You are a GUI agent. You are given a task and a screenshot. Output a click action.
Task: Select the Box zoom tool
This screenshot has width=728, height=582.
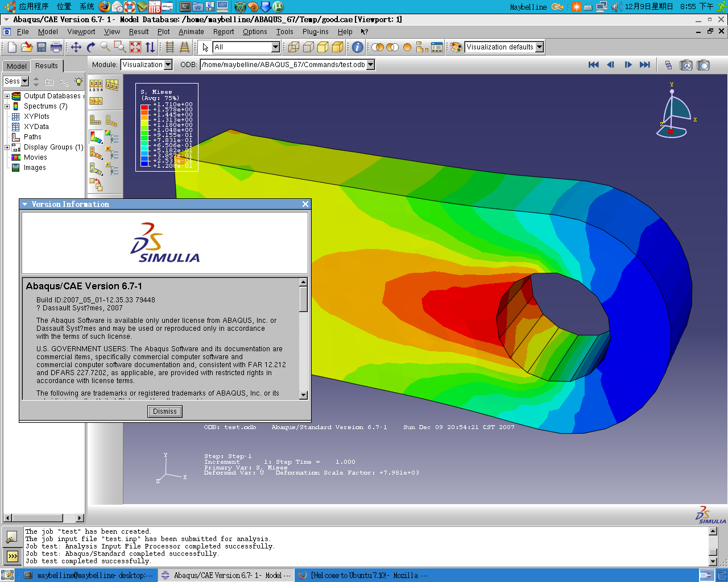tap(121, 47)
